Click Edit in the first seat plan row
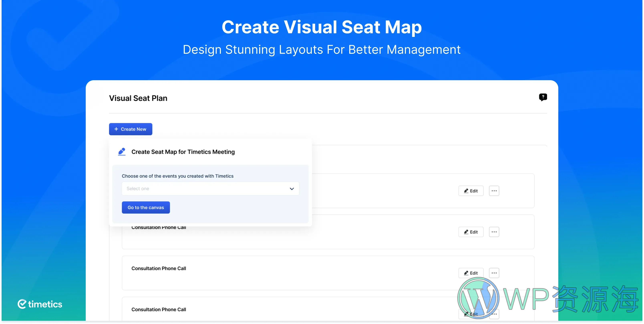644x324 pixels. click(x=471, y=191)
